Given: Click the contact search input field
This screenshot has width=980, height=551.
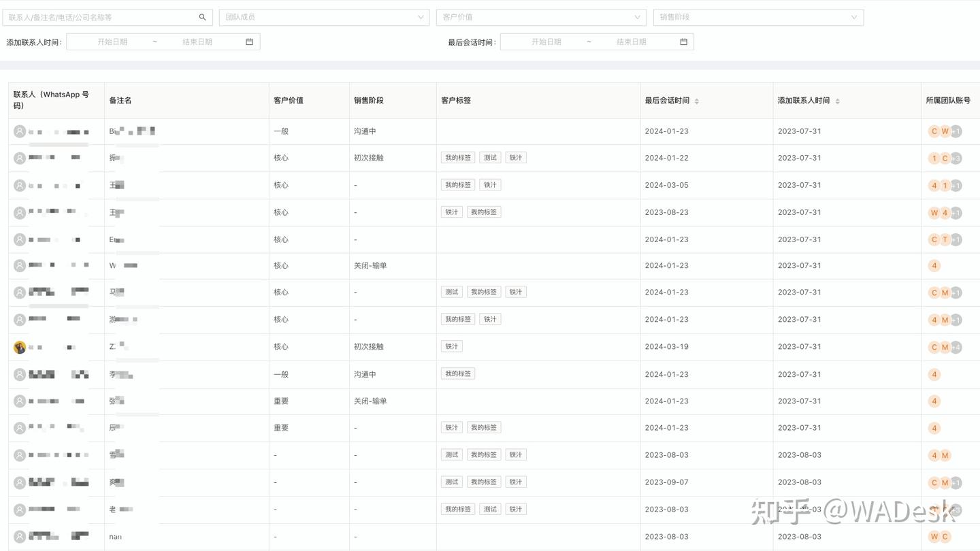Looking at the screenshot, I should coord(102,17).
